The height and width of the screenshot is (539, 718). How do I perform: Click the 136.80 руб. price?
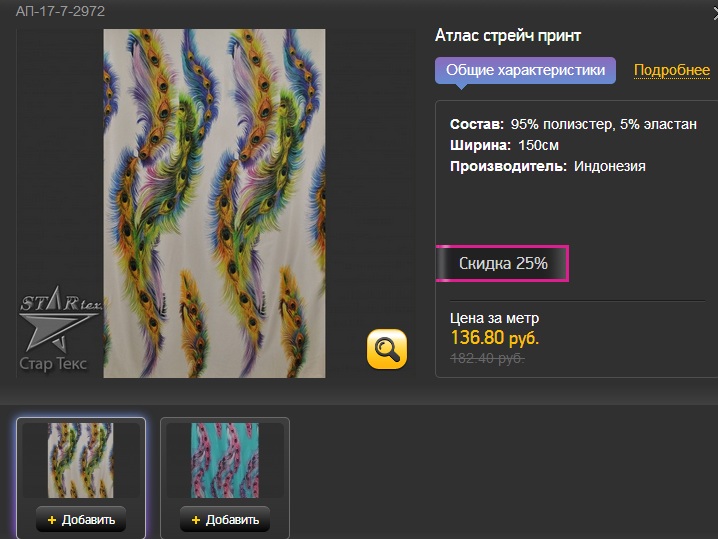[x=495, y=338]
